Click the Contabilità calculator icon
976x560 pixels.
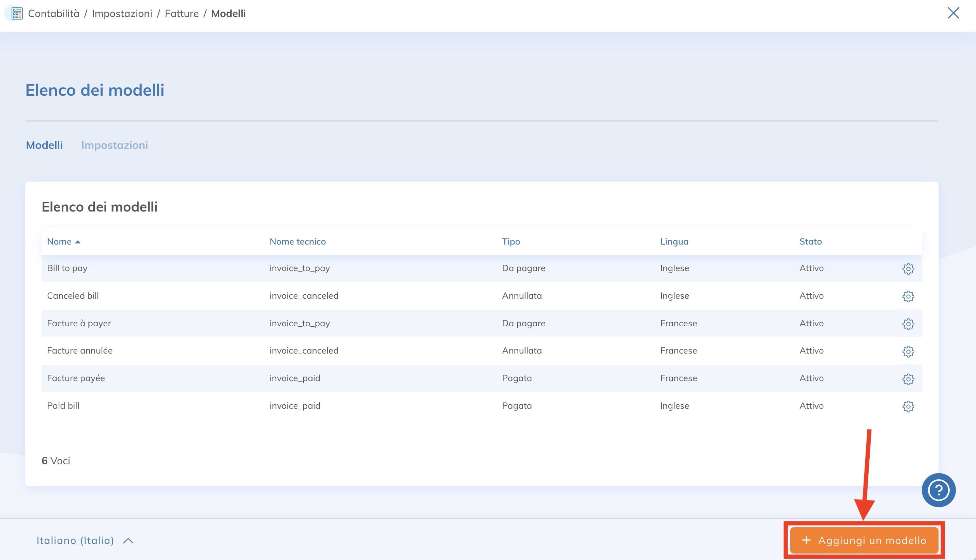click(x=17, y=14)
